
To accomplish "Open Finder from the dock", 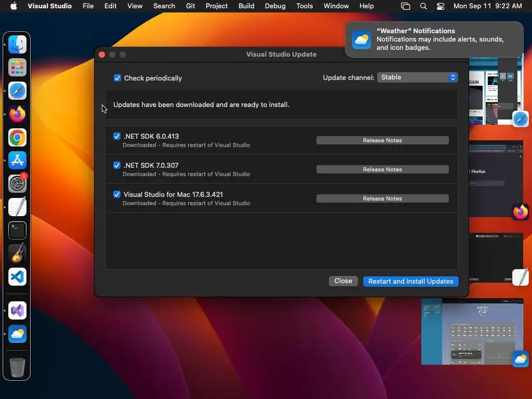I will tap(17, 45).
